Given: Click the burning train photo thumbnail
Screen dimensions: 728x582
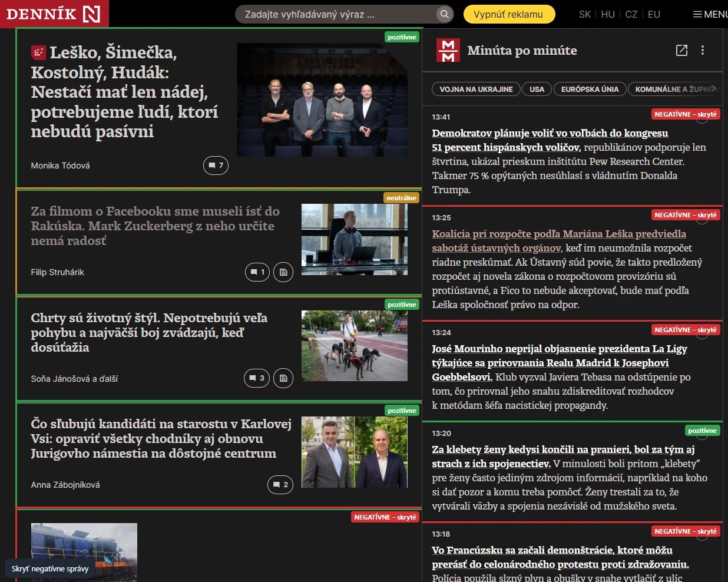Looking at the screenshot, I should [x=84, y=551].
